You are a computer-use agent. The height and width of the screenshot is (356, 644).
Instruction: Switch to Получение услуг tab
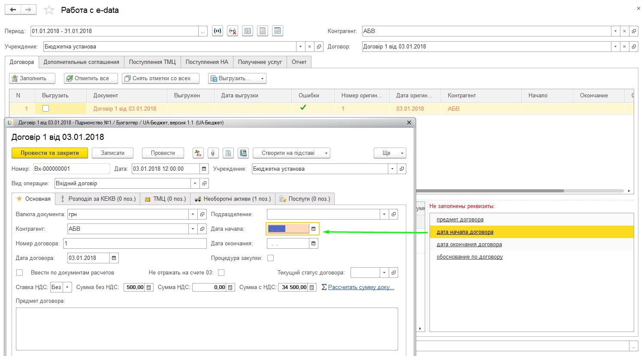(260, 62)
